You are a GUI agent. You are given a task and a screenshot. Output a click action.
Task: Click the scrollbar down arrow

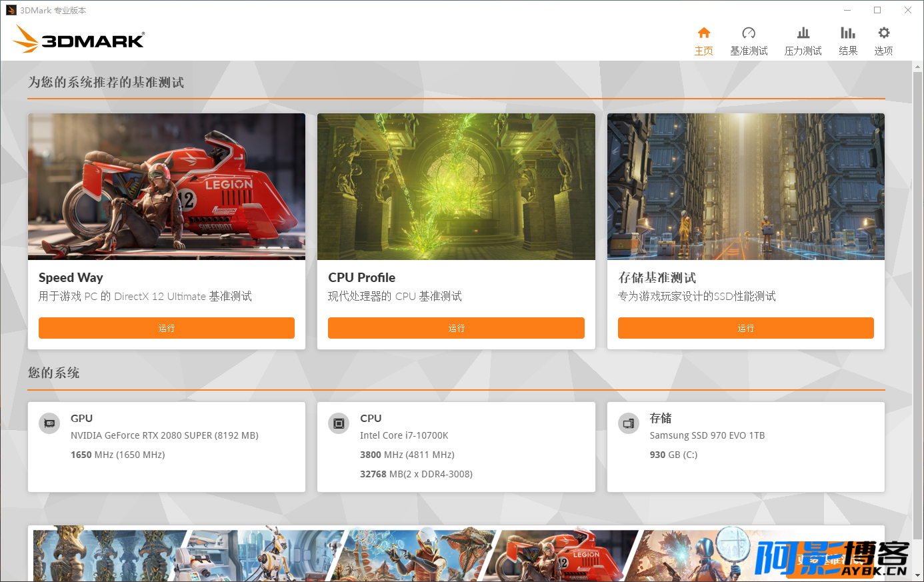[x=918, y=575]
